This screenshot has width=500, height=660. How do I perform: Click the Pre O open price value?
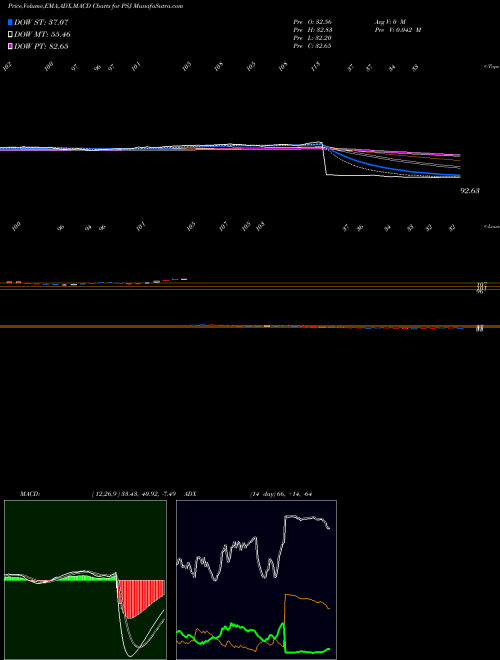(313, 21)
